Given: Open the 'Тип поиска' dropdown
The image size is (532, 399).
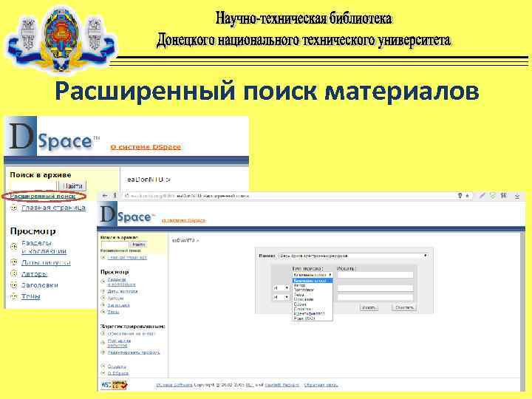Looking at the screenshot, I should point(312,275).
